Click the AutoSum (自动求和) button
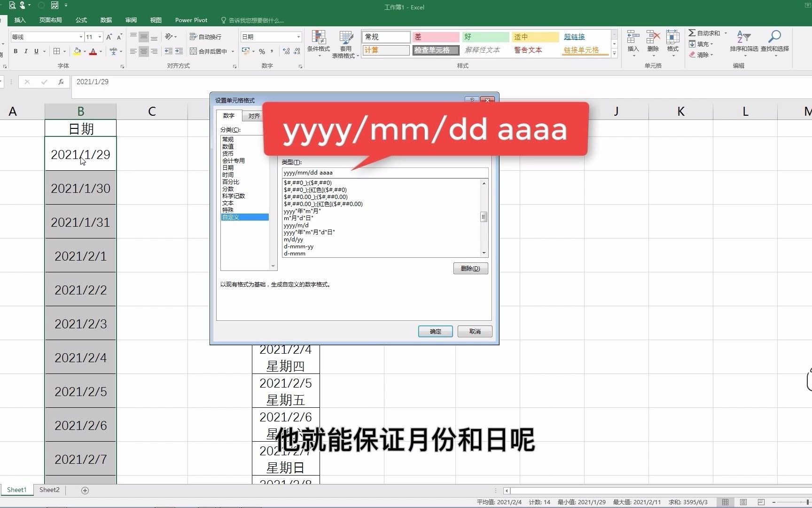The width and height of the screenshot is (812, 508). tap(704, 33)
